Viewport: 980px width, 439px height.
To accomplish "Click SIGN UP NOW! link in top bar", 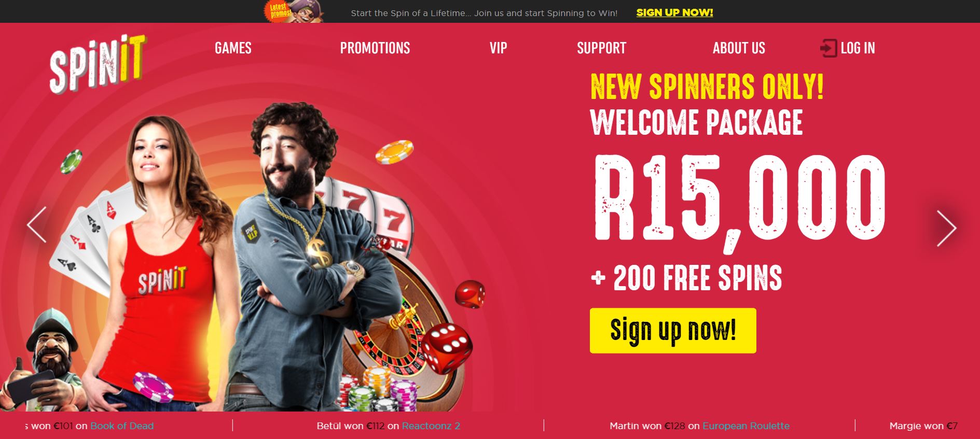I will (674, 12).
